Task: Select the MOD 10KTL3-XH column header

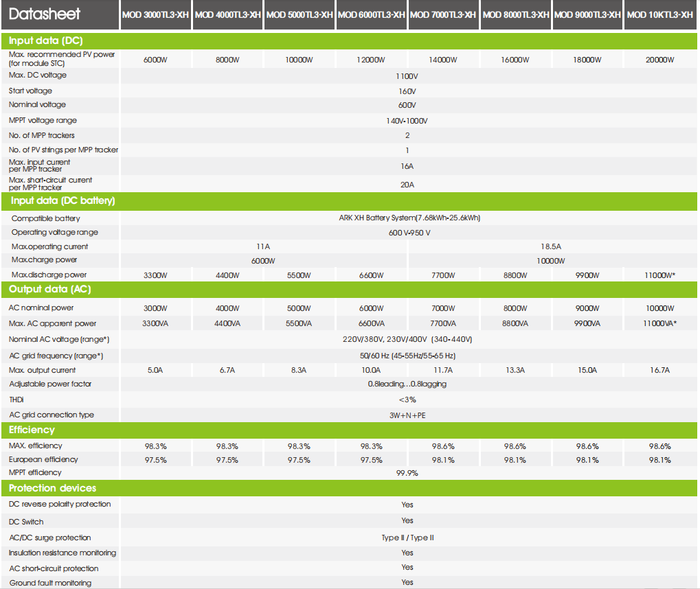Action: pos(660,14)
